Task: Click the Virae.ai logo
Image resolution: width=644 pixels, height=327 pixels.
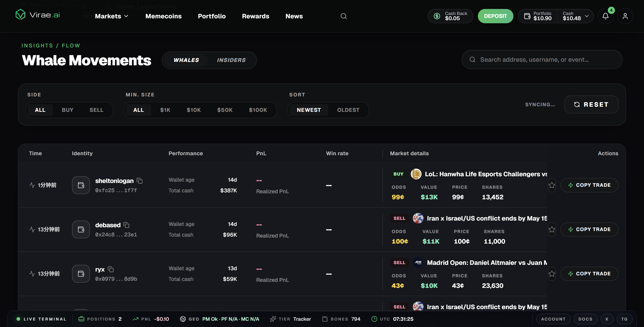Action: point(38,15)
